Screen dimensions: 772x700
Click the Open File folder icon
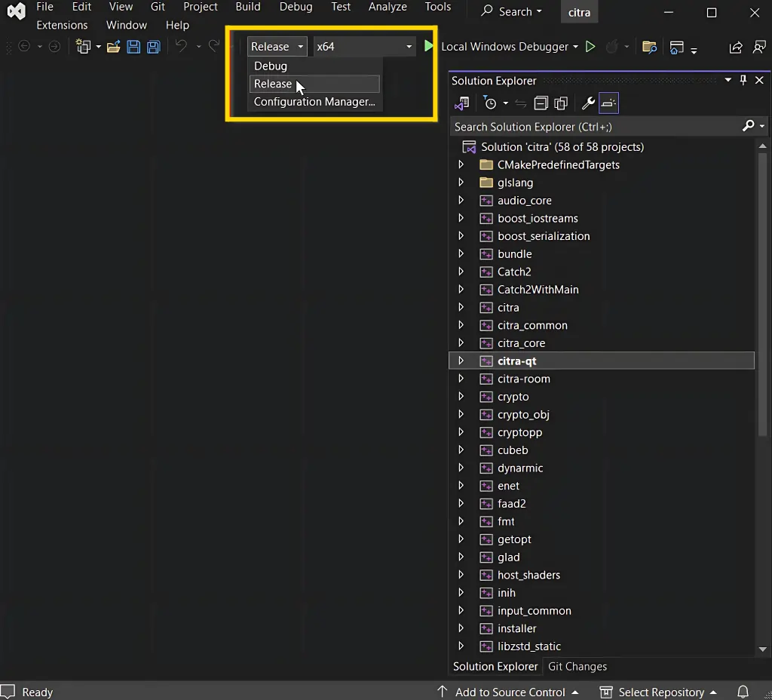click(x=113, y=47)
